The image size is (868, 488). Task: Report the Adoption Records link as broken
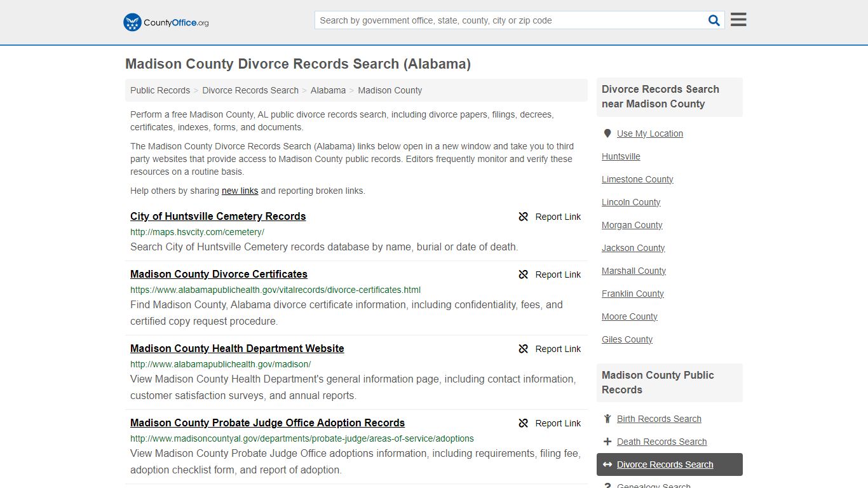pyautogui.click(x=550, y=423)
